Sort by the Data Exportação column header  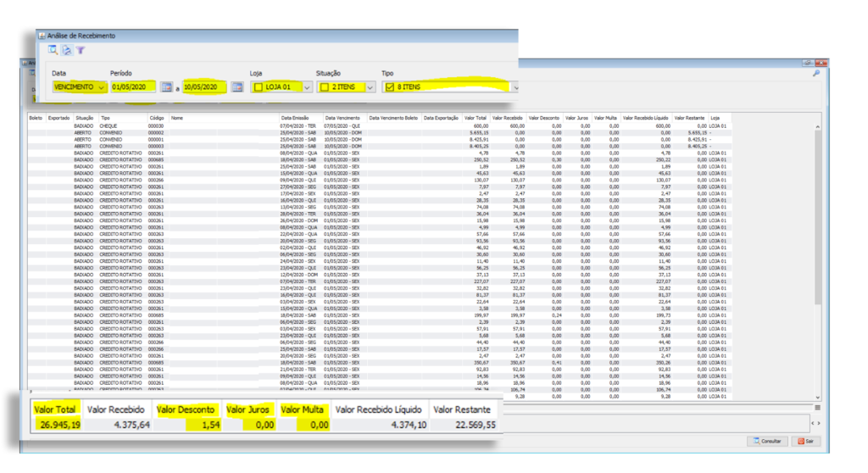(x=441, y=118)
